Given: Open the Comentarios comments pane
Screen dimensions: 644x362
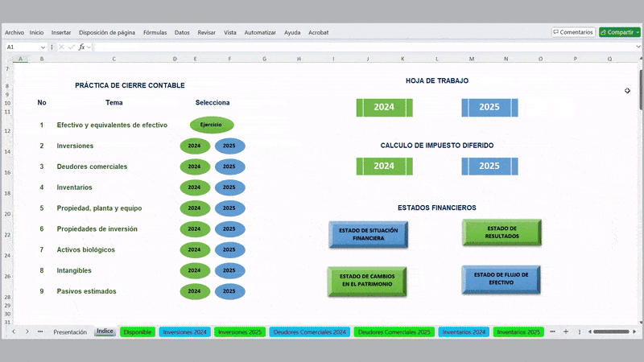Looking at the screenshot, I should (573, 32).
